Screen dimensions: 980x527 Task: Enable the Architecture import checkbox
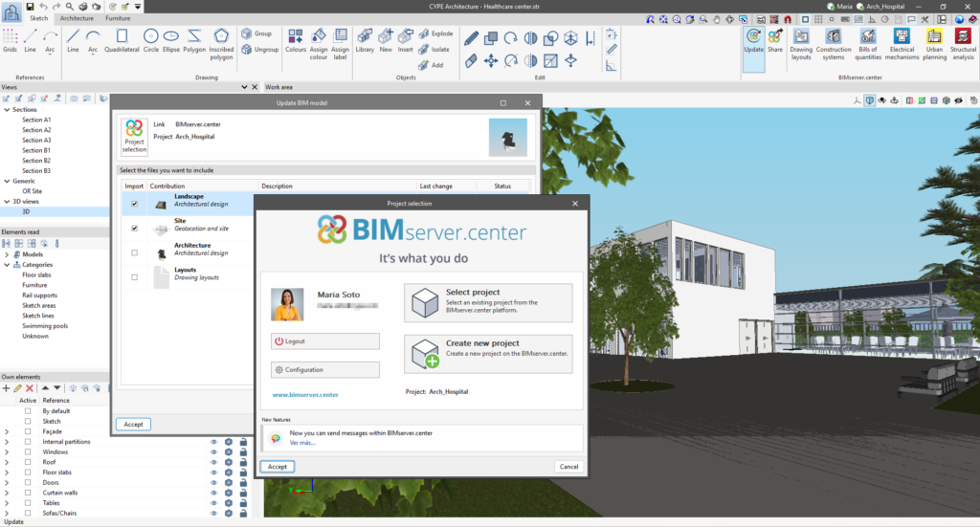pyautogui.click(x=134, y=253)
